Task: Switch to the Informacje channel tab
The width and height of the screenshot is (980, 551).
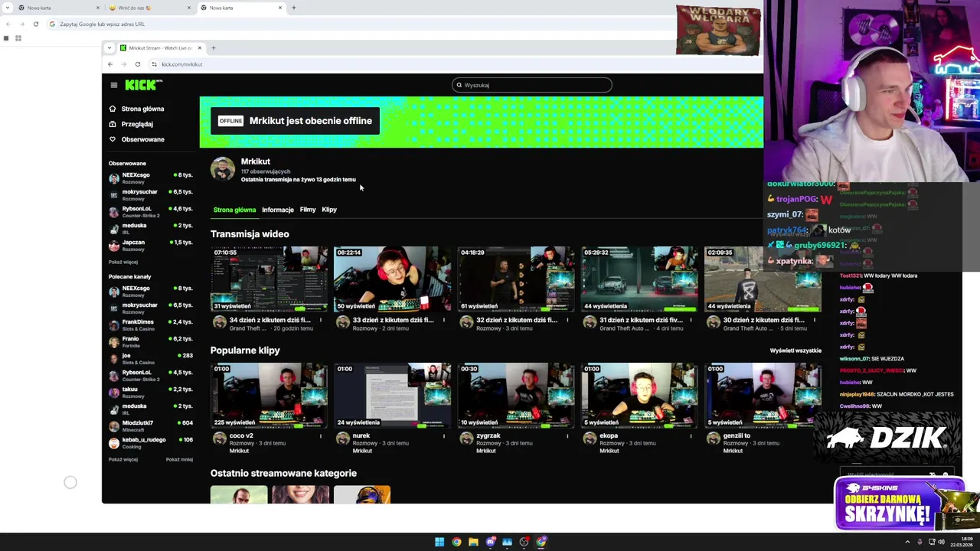Action: (x=278, y=210)
